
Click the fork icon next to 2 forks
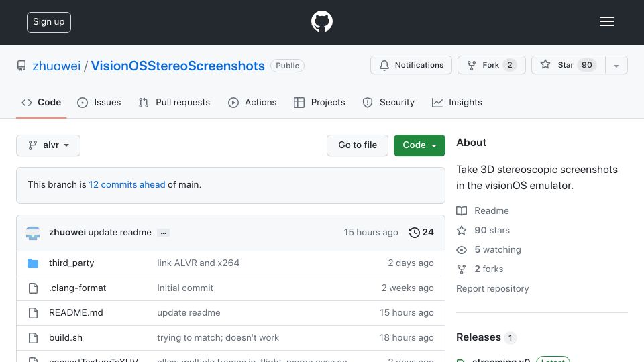pos(462,269)
